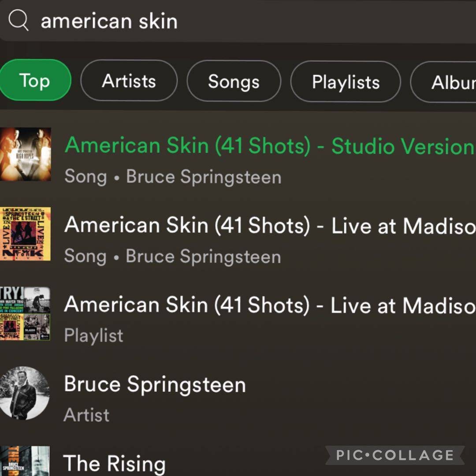The image size is (476, 476).
Task: Open the American Skin Live at Madison playlist result
Action: 269,305
